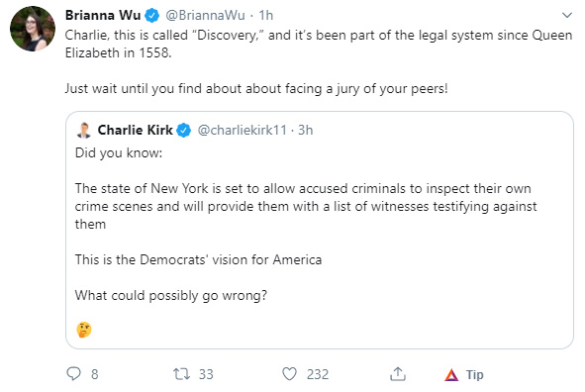Viewport: 585px width, 392px height.
Task: Open the tweet options chevron menu
Action: (567, 15)
